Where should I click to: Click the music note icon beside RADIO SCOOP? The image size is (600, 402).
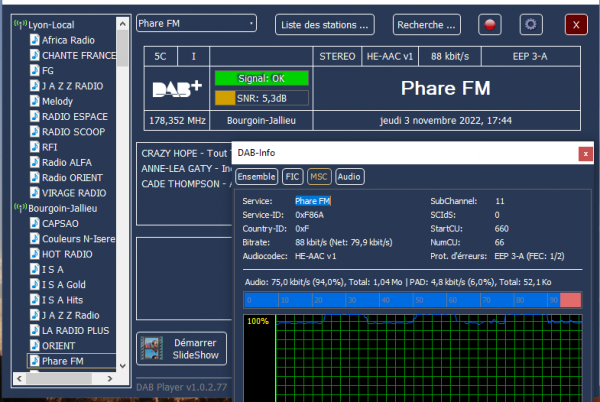click(35, 132)
